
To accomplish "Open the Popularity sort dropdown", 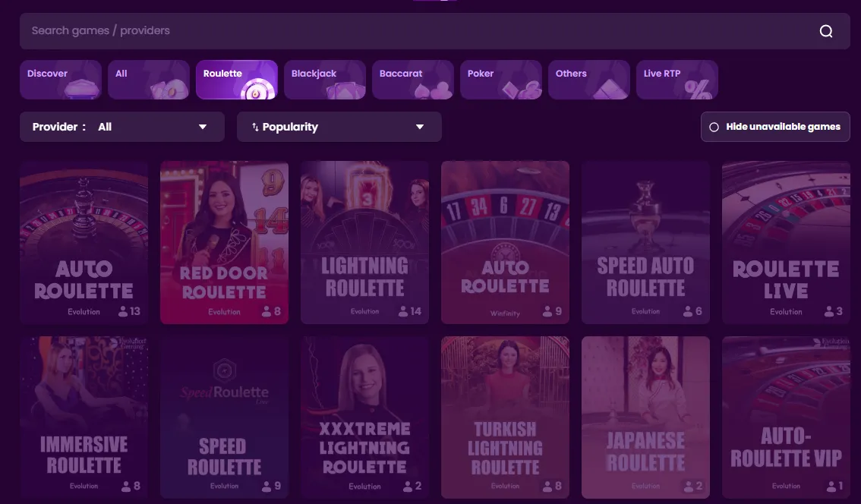I will coord(339,127).
